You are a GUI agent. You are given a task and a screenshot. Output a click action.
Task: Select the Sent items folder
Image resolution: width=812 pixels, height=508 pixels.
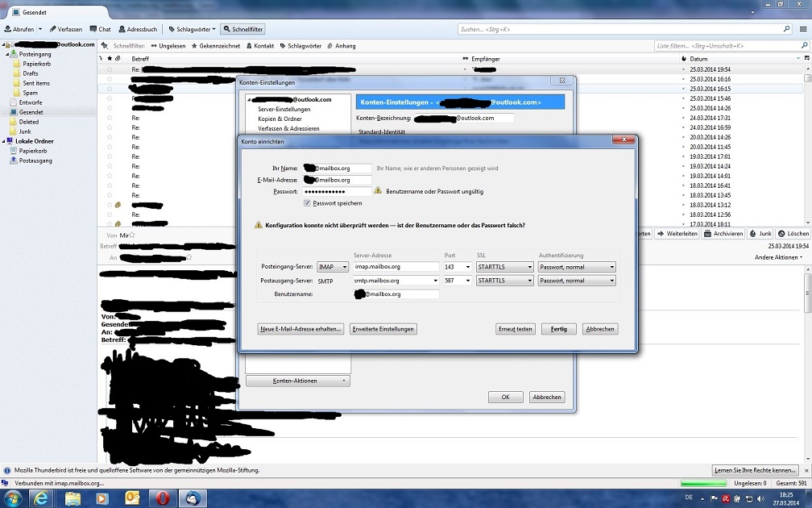(x=36, y=83)
